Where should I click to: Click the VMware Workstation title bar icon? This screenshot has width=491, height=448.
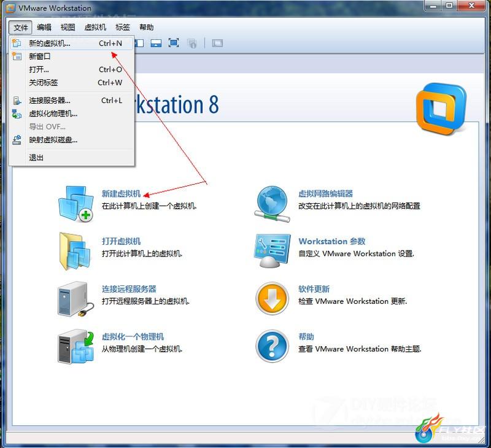pos(10,8)
